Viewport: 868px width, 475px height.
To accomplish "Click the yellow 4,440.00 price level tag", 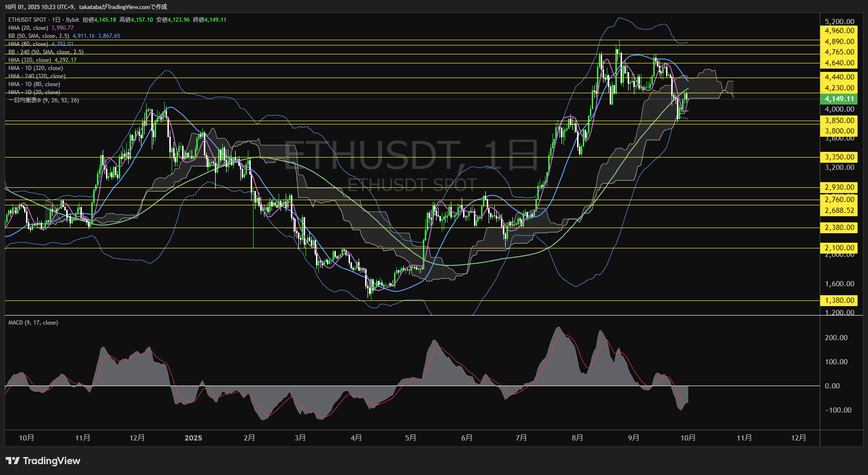I will pyautogui.click(x=839, y=77).
